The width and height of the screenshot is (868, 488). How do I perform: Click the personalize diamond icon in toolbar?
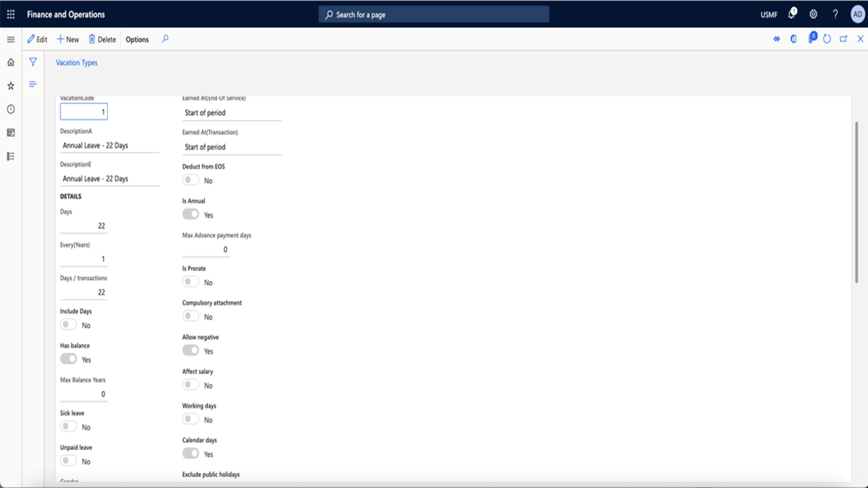click(776, 39)
